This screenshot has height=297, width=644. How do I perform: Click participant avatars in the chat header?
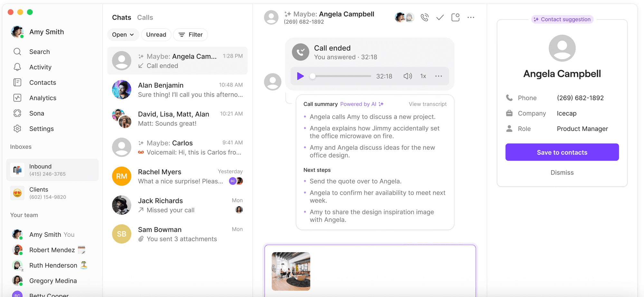[x=404, y=17]
